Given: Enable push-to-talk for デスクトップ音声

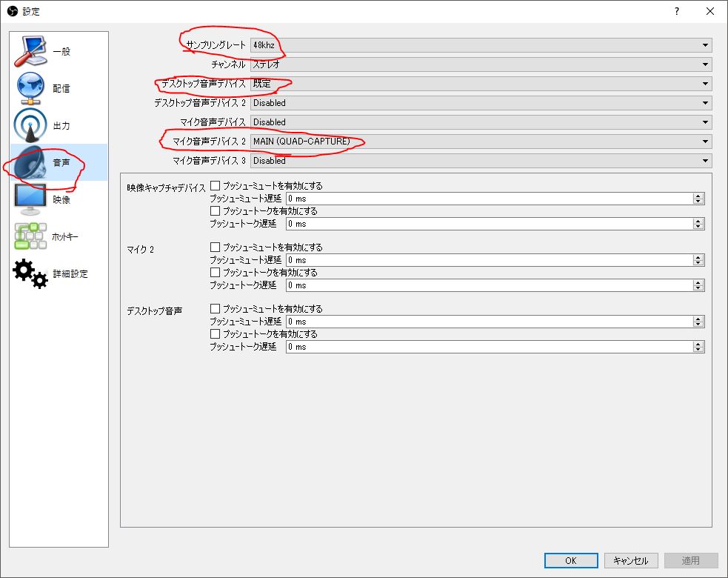Looking at the screenshot, I should click(215, 333).
